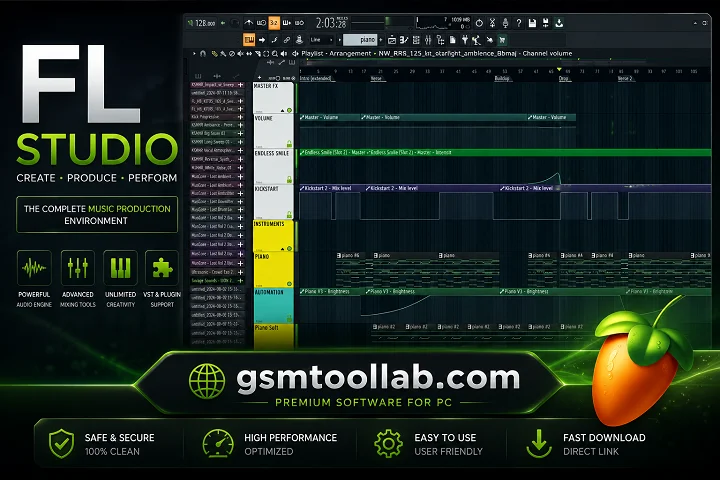Toggle the VOLUME track lock icon
Image resolution: width=720 pixels, height=480 pixels.
tap(289, 144)
